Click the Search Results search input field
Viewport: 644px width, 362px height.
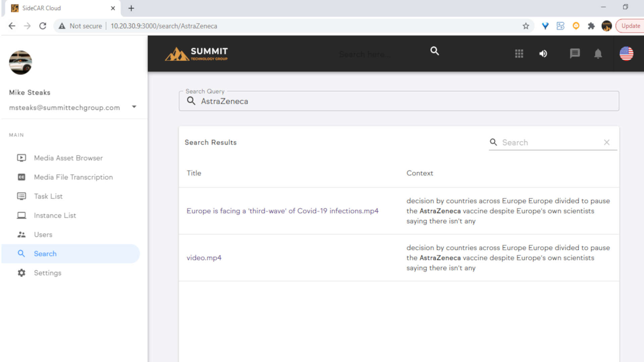[543, 142]
